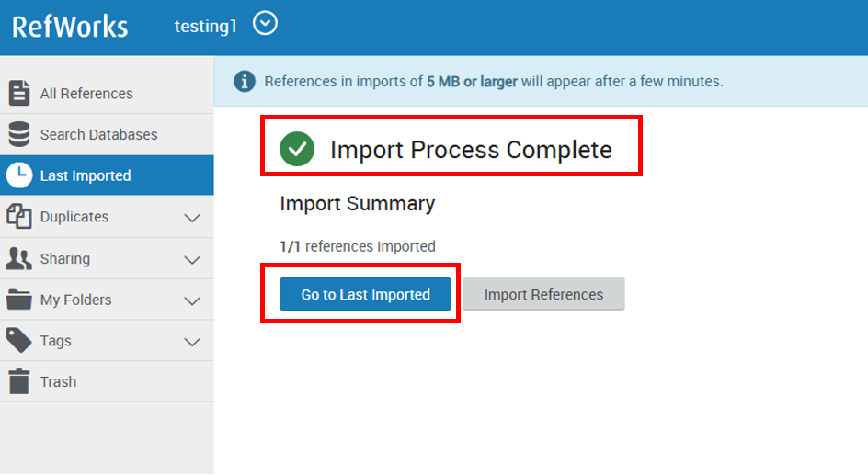Click the blue info icon in banner
This screenshot has width=868, height=475.
coord(244,81)
